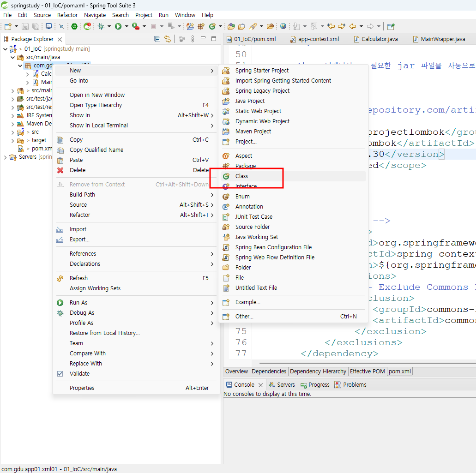Viewport: 476px width, 473px height.
Task: Open the Build Path submenu
Action: pyautogui.click(x=136, y=194)
